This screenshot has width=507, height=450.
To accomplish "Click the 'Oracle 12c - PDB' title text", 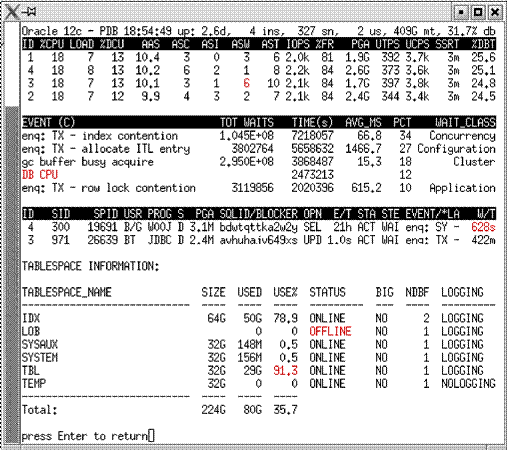I will click(x=70, y=31).
